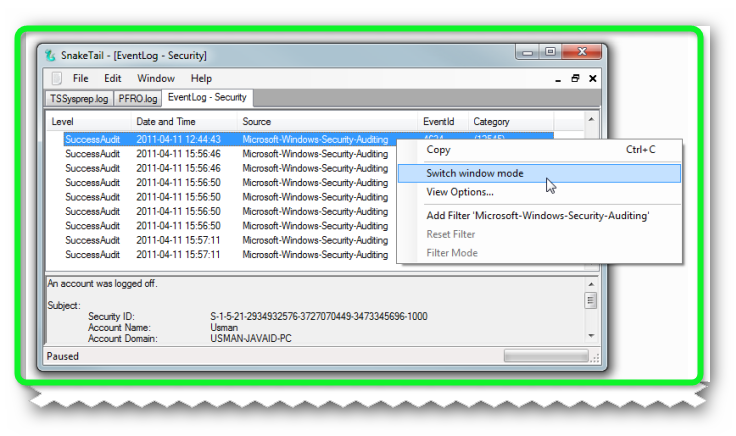This screenshot has height=436, width=736.
Task: Choose Copy from the context menu
Action: tap(540, 150)
